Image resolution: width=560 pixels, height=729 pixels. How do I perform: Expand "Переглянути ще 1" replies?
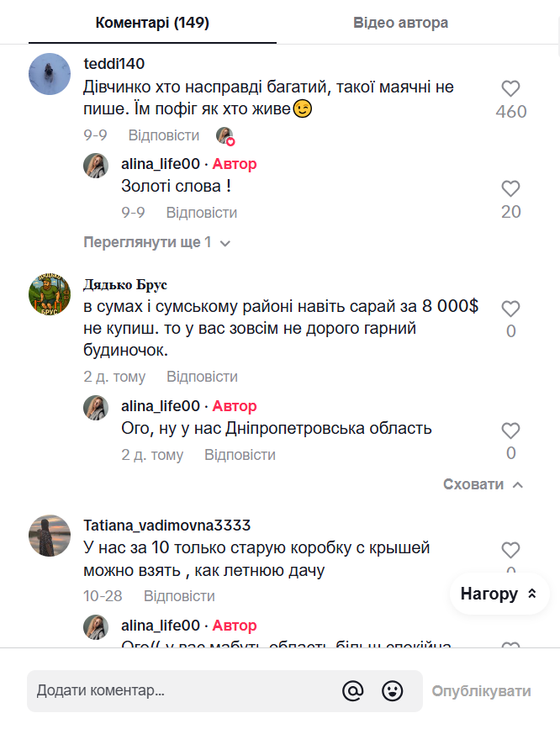coord(156,243)
